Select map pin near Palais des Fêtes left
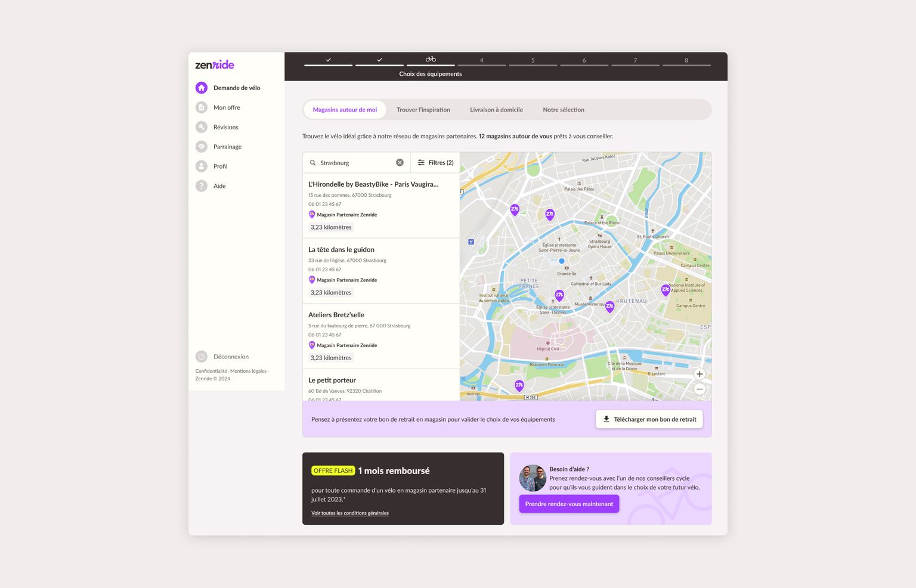Viewport: 916px width, 588px height. pos(515,209)
